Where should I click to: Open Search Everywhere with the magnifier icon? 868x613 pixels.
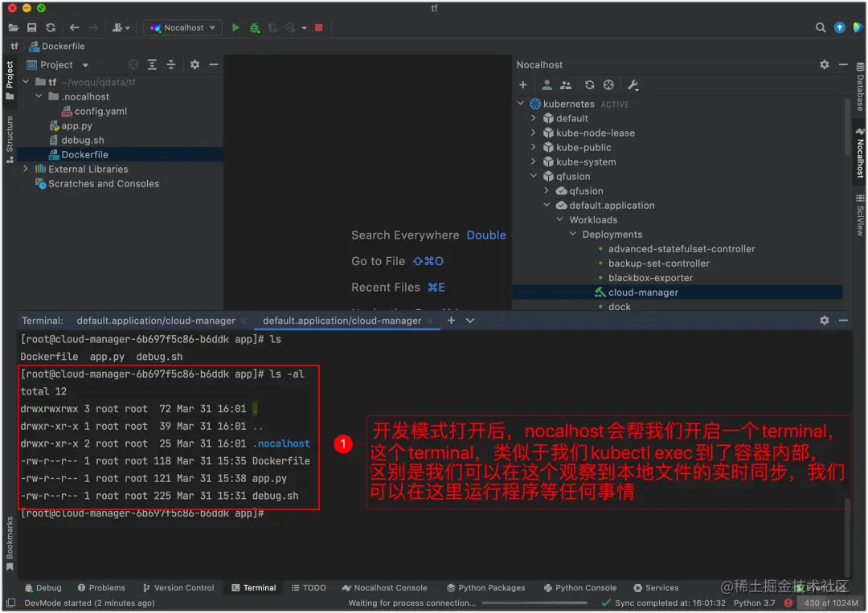819,27
